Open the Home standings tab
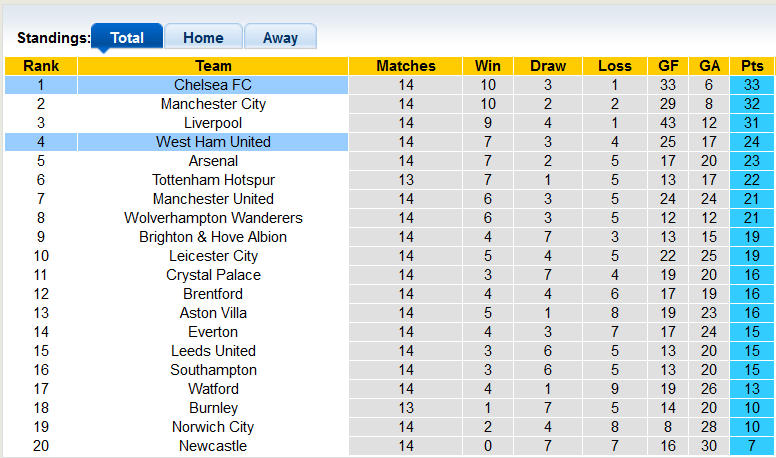 click(x=203, y=38)
